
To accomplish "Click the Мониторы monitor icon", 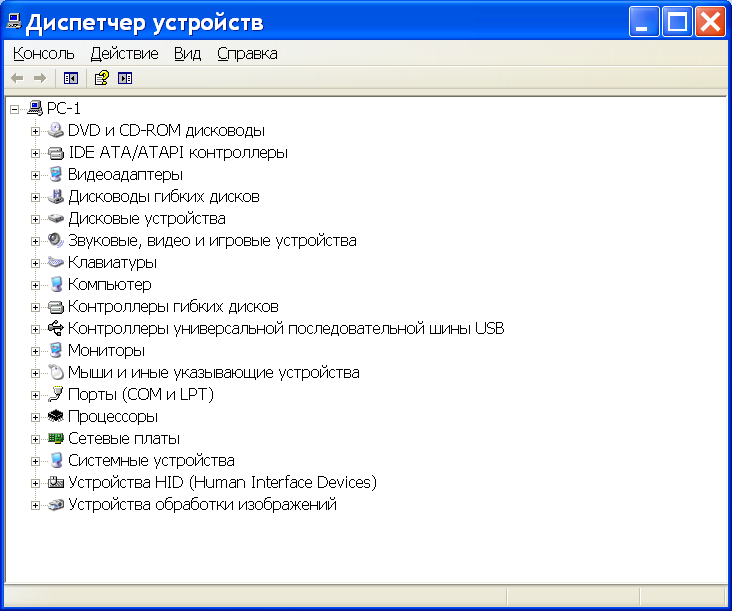I will (x=56, y=351).
